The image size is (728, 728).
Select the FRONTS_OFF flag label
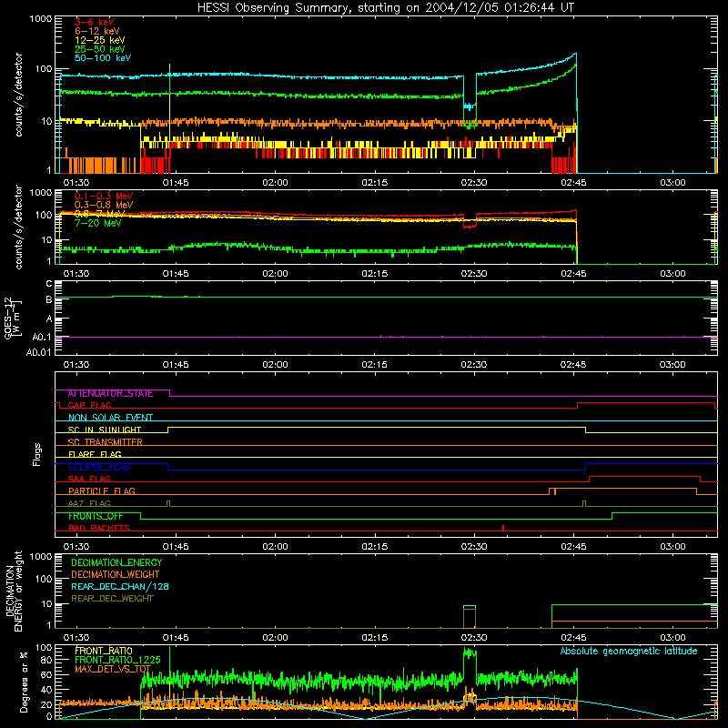pos(96,516)
